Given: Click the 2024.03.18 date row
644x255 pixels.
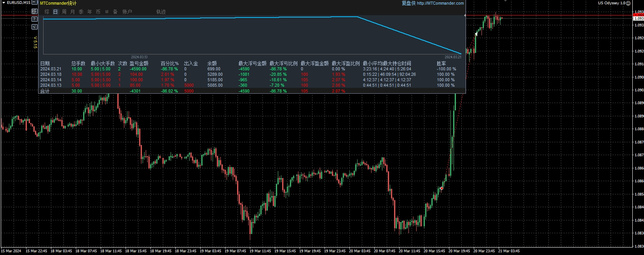Looking at the screenshot, I should click(x=51, y=74).
